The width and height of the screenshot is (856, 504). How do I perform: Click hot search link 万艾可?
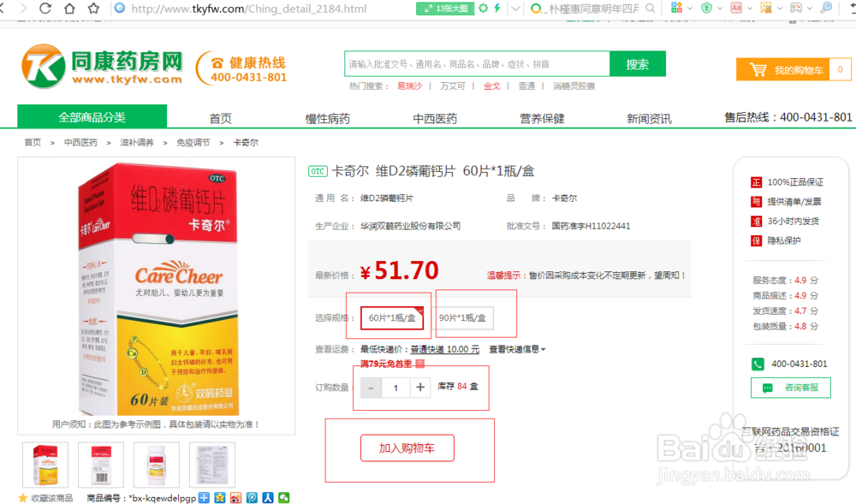[x=453, y=86]
